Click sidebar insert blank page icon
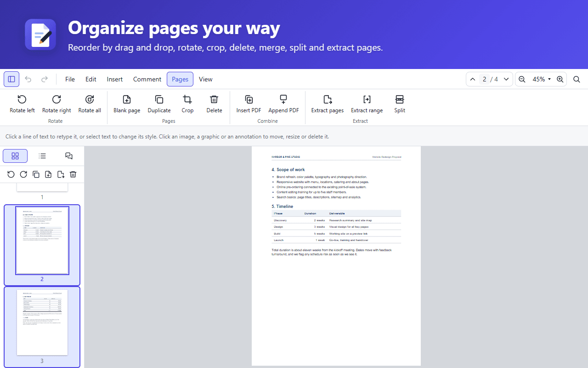588x368 pixels. tap(48, 174)
